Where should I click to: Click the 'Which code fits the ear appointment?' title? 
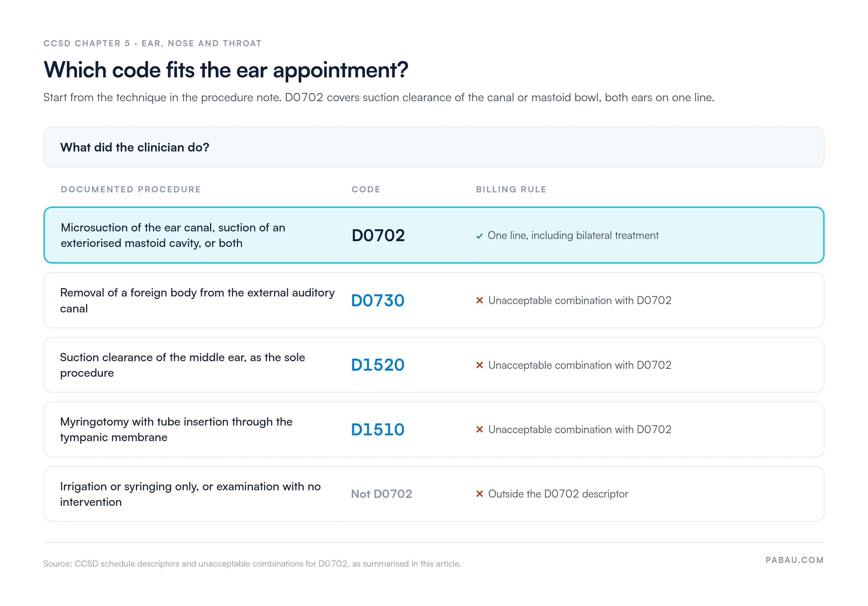click(x=226, y=70)
